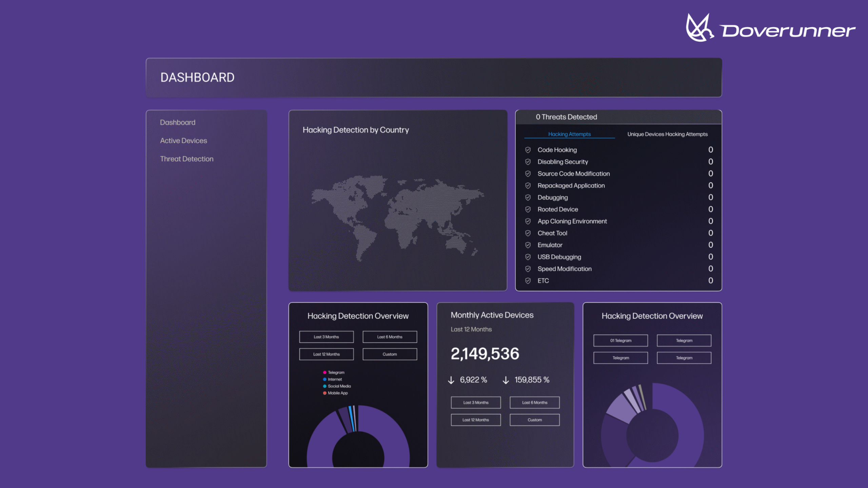Click the down arrow beside 159,855 %
This screenshot has width=868, height=488.
pos(506,380)
